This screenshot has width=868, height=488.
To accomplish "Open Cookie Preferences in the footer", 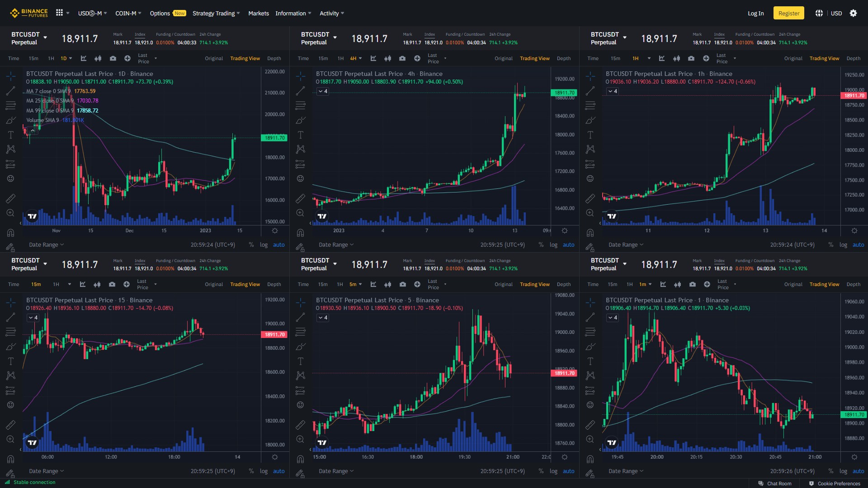I will (835, 483).
